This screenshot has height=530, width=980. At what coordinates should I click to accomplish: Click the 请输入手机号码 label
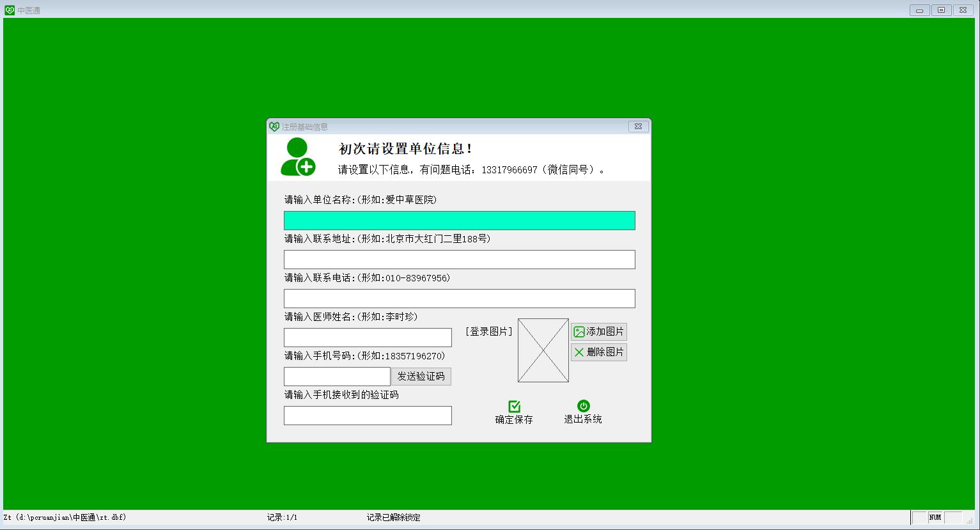coord(365,355)
